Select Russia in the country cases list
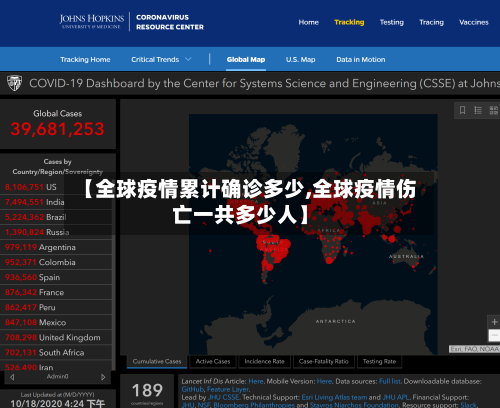Screen dimensions: 500x408 pos(56,232)
